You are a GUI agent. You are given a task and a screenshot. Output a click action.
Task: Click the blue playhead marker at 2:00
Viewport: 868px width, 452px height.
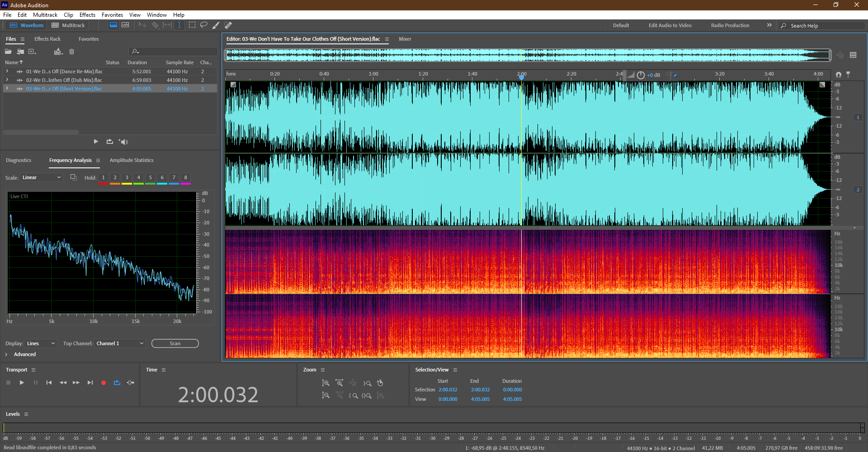click(521, 77)
